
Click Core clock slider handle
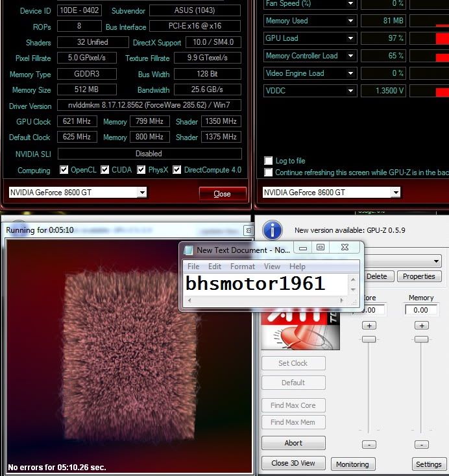pos(369,339)
